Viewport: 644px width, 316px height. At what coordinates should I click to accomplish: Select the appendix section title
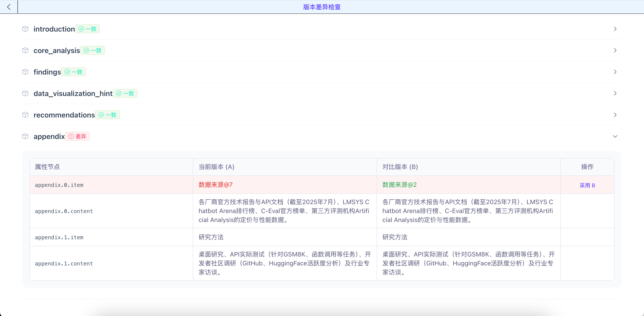point(49,137)
